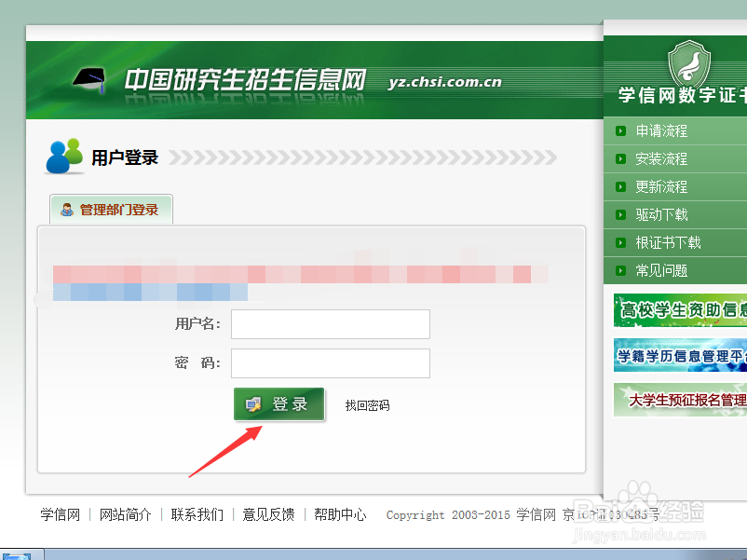Click the shield emblem of 学信网数字证书

pos(689,63)
